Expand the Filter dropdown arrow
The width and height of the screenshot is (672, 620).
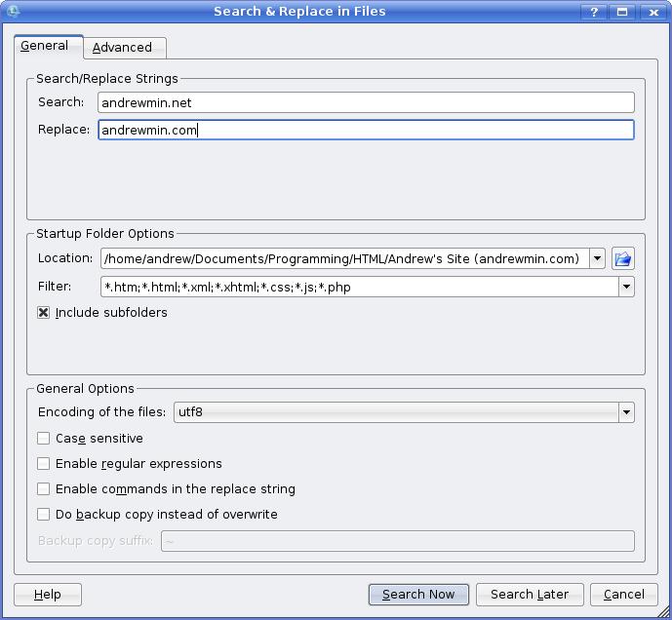(626, 287)
